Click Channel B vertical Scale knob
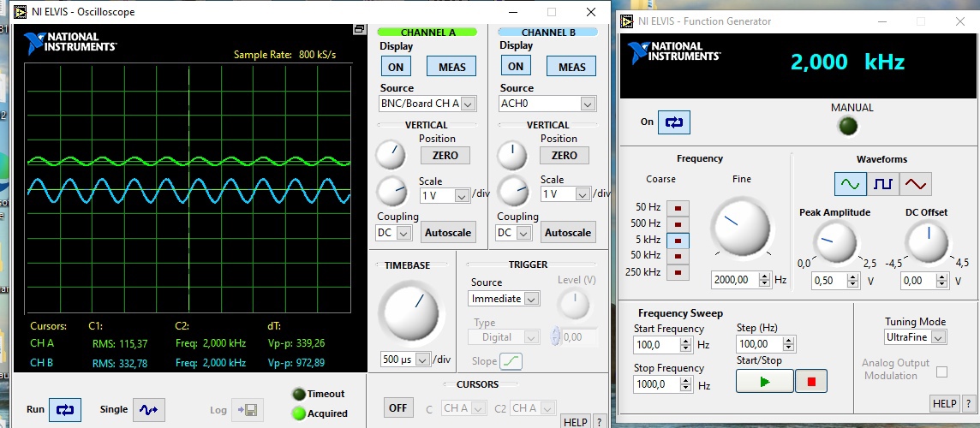Viewport: 980px width, 428px height. point(512,191)
